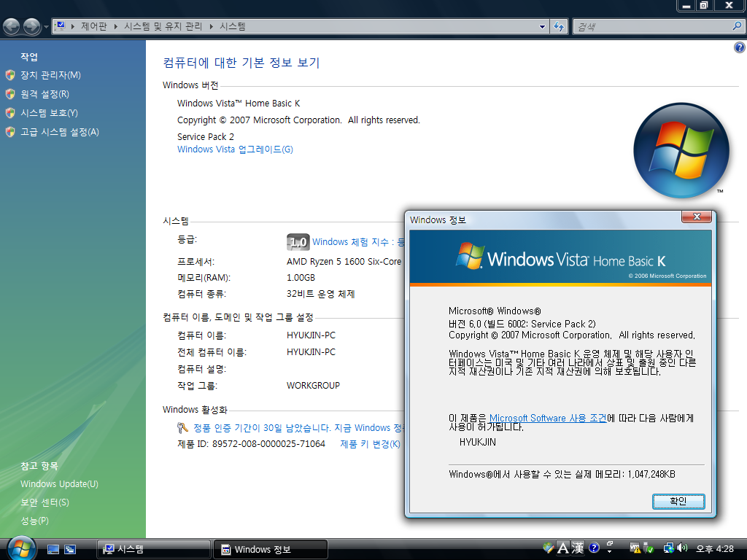
Task: Select processor text AMD Ryzen 5 1600
Action: 344,262
